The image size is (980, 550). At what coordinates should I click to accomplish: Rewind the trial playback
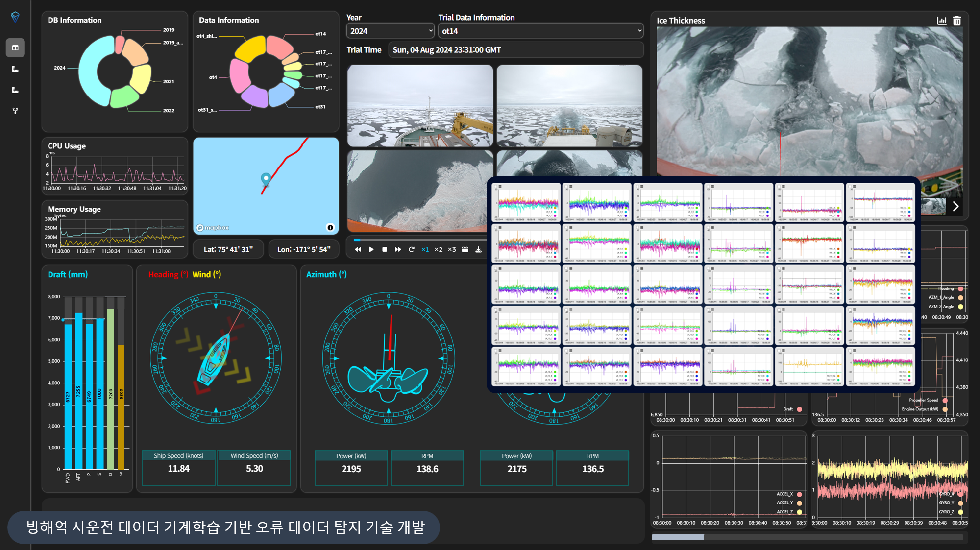358,250
